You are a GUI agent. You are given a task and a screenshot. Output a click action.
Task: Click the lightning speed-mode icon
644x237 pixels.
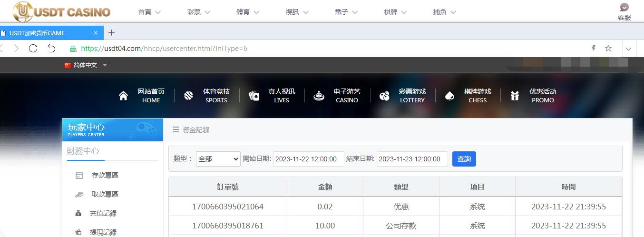pyautogui.click(x=594, y=49)
